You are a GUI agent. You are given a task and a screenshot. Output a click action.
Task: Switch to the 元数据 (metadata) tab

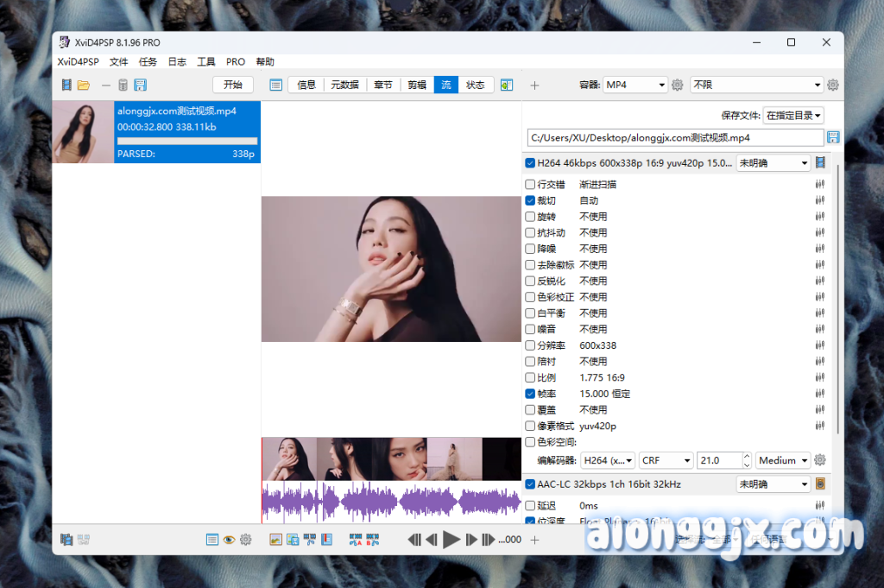click(x=344, y=85)
